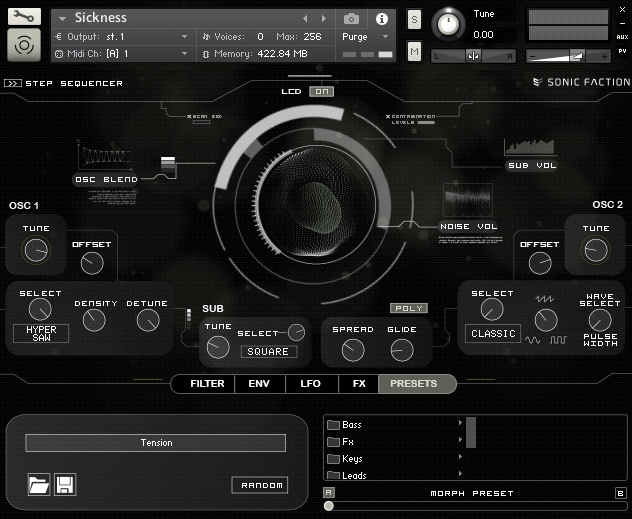Click the save preset floppy icon
632x519 pixels.
[x=65, y=486]
